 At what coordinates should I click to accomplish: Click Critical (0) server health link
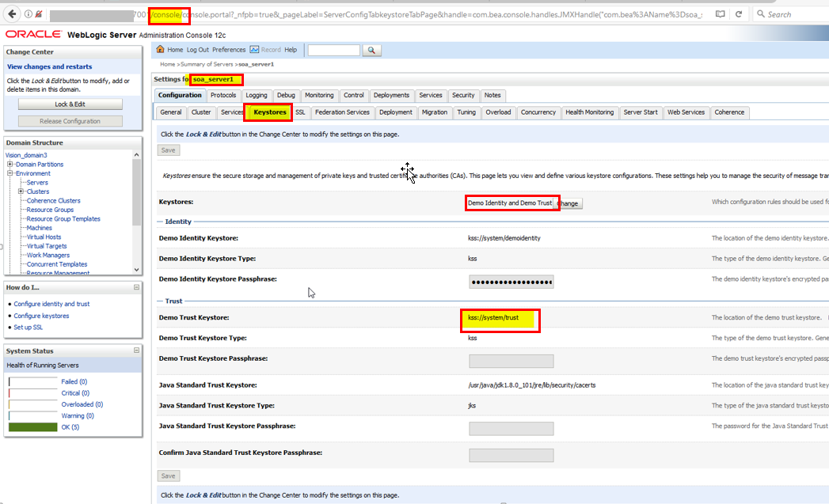coord(75,393)
